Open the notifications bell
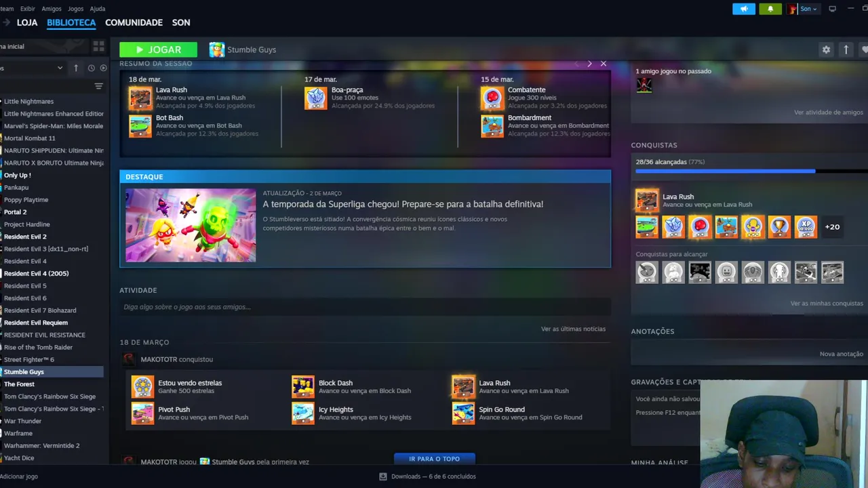The height and width of the screenshot is (488, 868). point(770,9)
